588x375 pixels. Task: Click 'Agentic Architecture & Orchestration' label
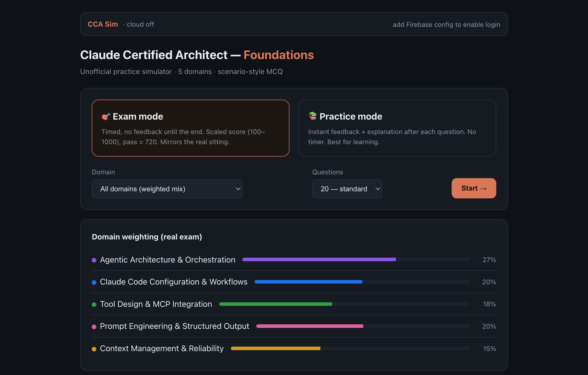pos(168,260)
